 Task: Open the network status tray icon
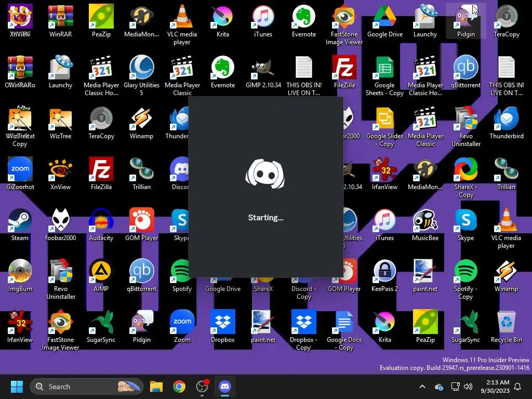coord(455,387)
